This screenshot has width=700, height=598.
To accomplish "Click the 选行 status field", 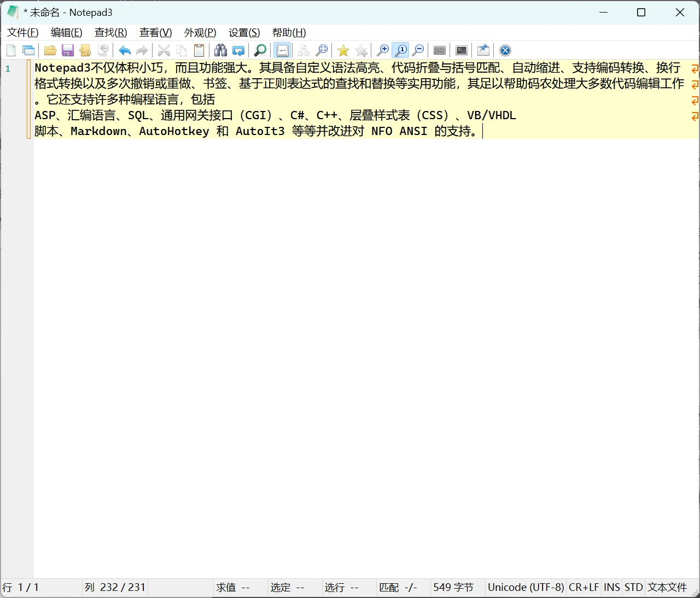I will (349, 588).
